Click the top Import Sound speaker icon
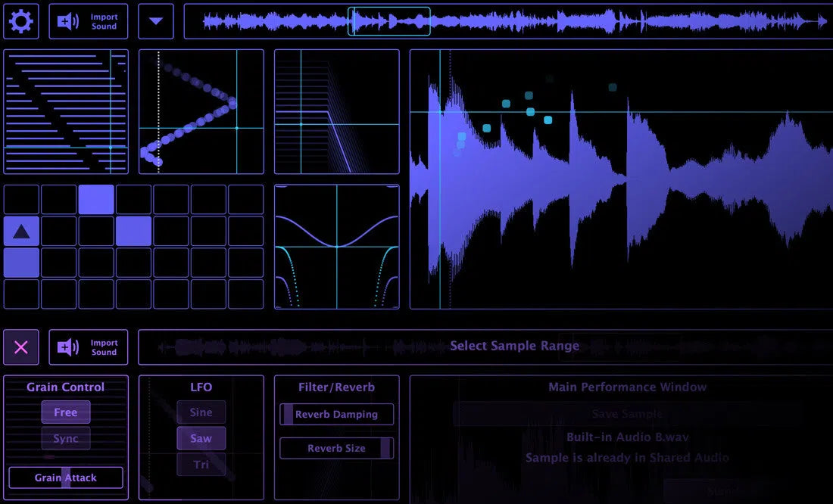Image resolution: width=833 pixels, height=504 pixels. coord(67,20)
